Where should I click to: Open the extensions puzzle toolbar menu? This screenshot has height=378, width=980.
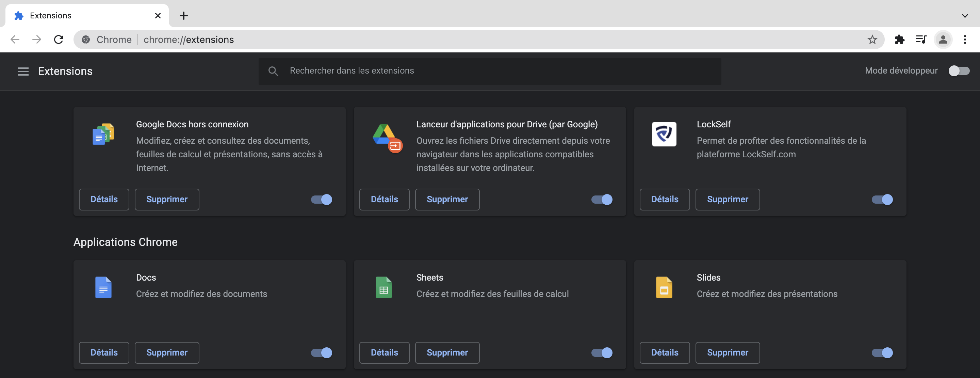(899, 39)
